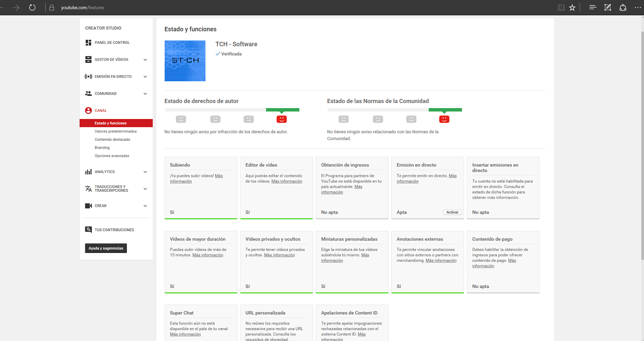Add page to favorites with star icon

[x=572, y=8]
